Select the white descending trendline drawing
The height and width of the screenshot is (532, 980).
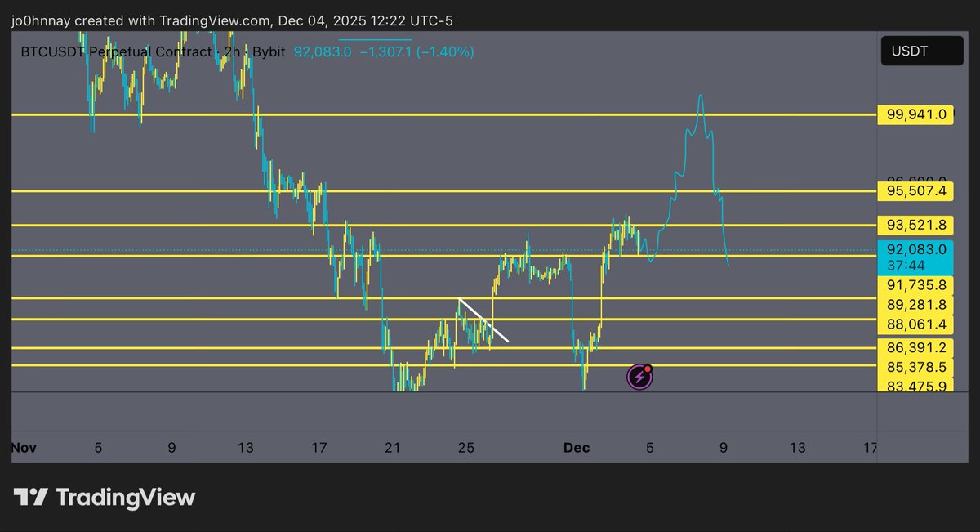point(483,320)
